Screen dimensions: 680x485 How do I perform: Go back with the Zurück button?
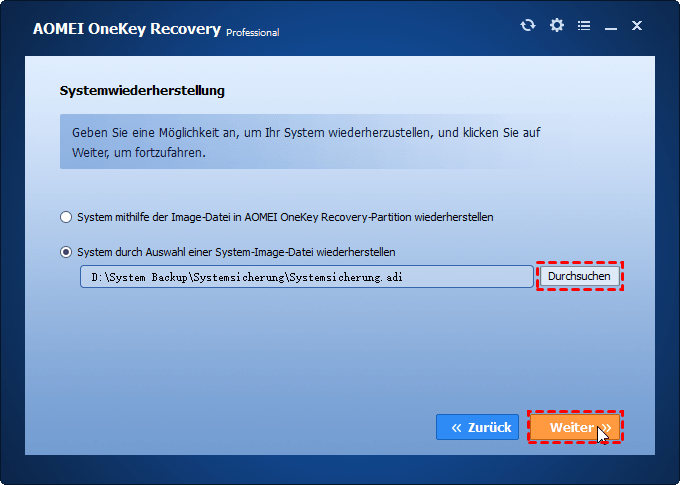[477, 427]
